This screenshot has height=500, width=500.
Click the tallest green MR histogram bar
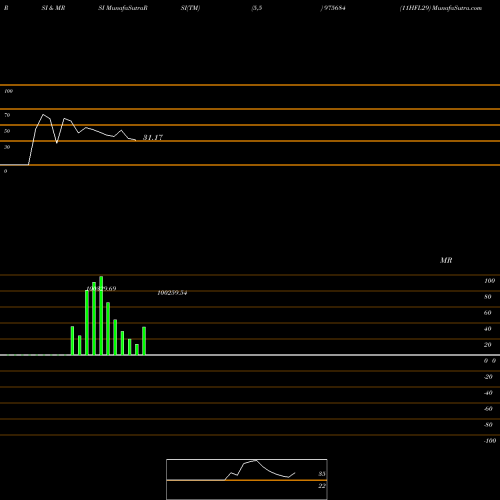(x=101, y=315)
